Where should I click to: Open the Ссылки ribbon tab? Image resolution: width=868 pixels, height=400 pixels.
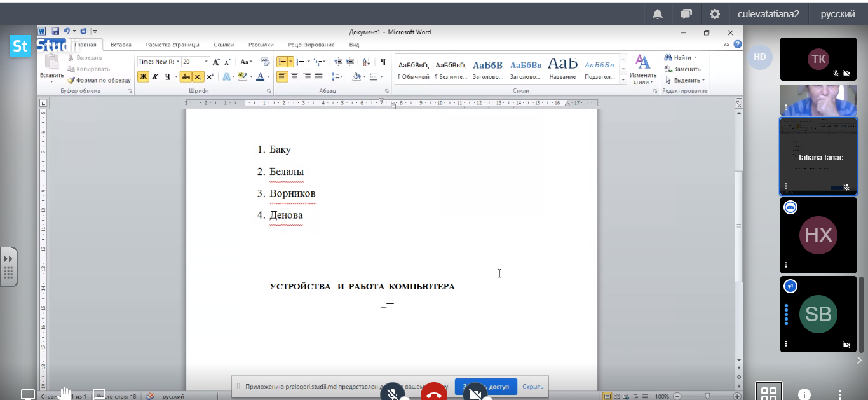click(x=224, y=45)
